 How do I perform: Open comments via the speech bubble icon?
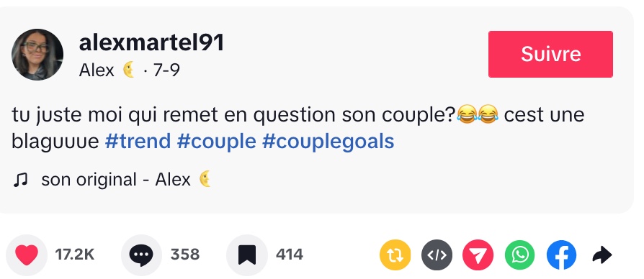(141, 255)
